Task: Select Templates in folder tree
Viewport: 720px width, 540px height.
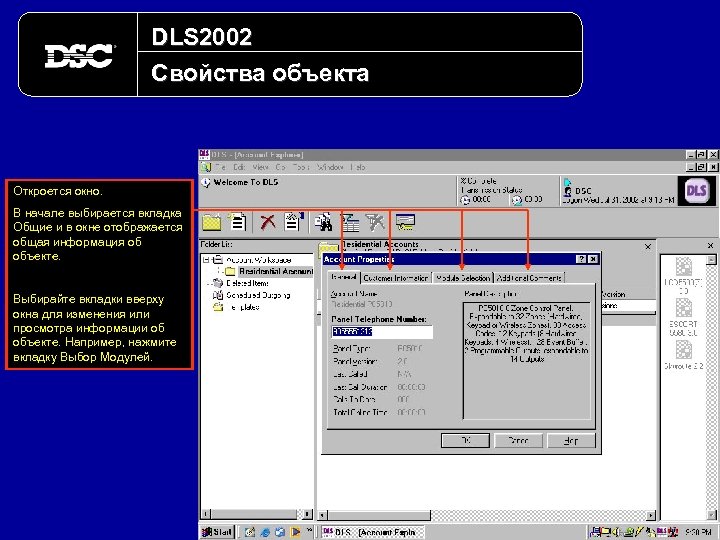Action: coord(243,307)
